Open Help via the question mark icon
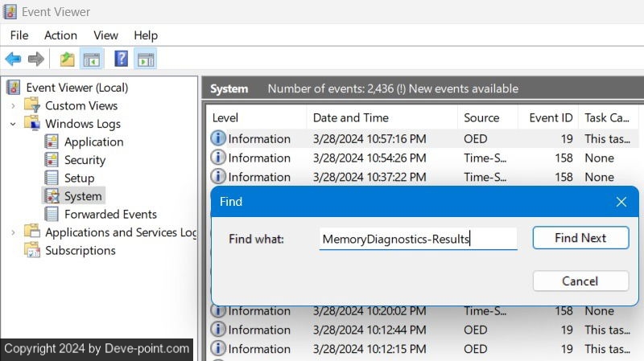The image size is (644, 361). (x=122, y=59)
